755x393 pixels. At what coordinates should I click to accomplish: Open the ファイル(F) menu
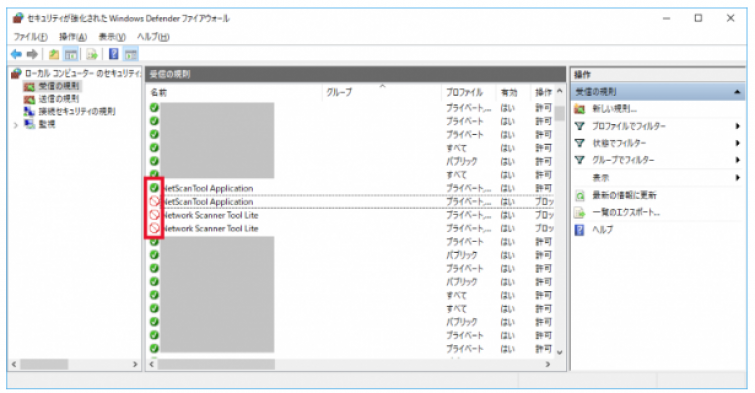[x=30, y=37]
